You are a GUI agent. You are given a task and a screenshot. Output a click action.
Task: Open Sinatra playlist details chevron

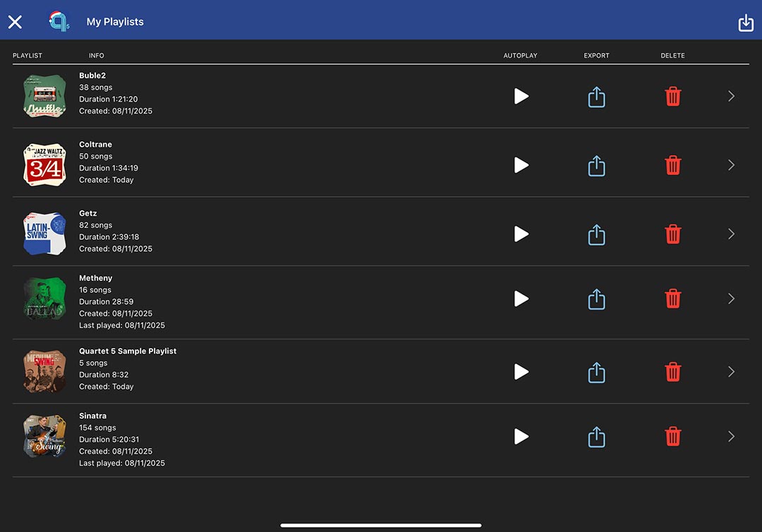(731, 436)
